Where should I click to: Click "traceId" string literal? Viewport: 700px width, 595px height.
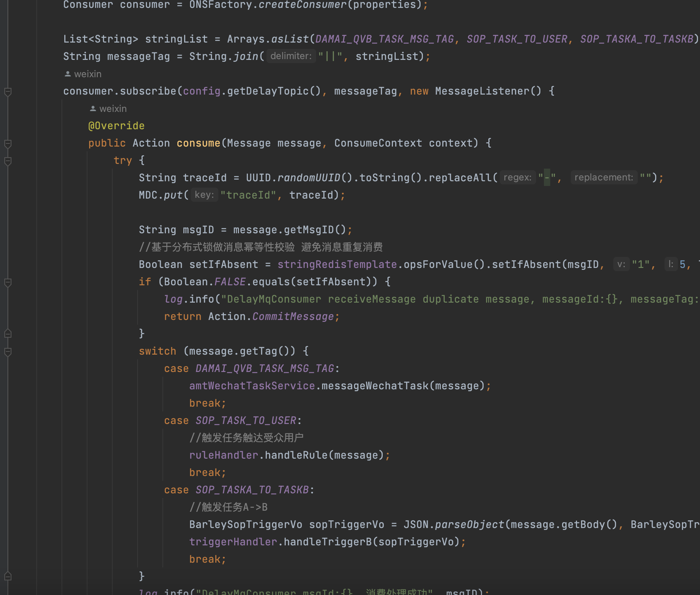coord(248,195)
